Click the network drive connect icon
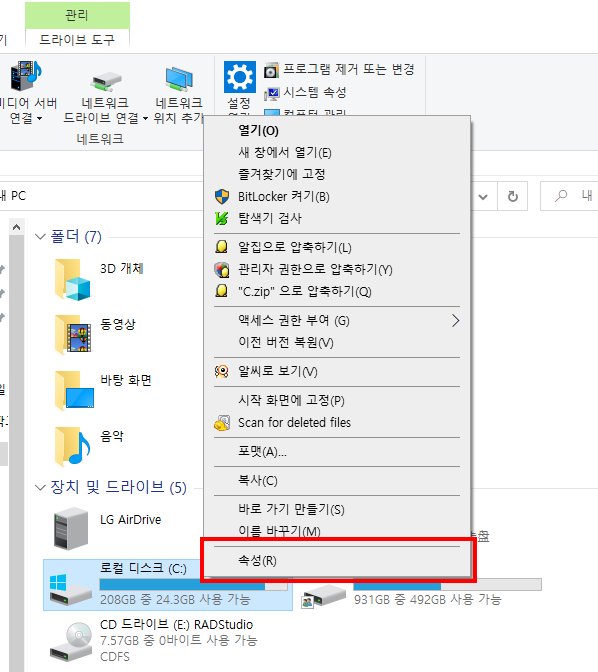Image resolution: width=598 pixels, height=672 pixels. (x=106, y=81)
